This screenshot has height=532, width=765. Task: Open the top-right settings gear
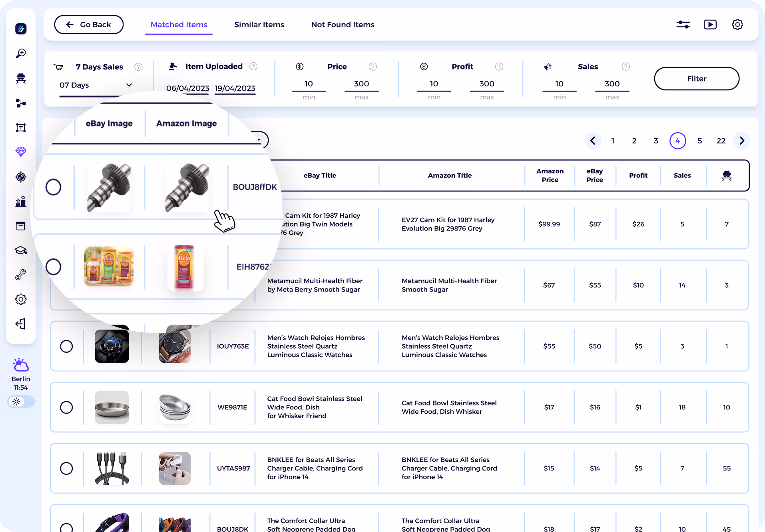coord(737,24)
